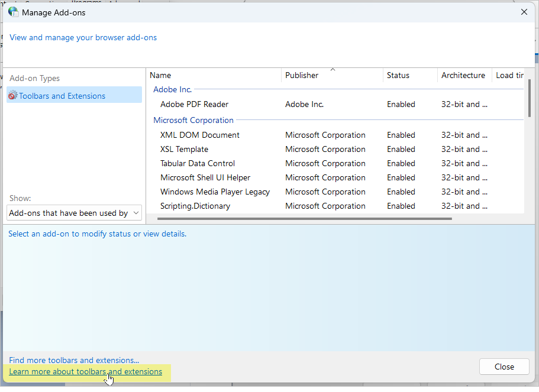Select the Scripting.Dictionary add-on
539x392 pixels.
tap(195, 206)
